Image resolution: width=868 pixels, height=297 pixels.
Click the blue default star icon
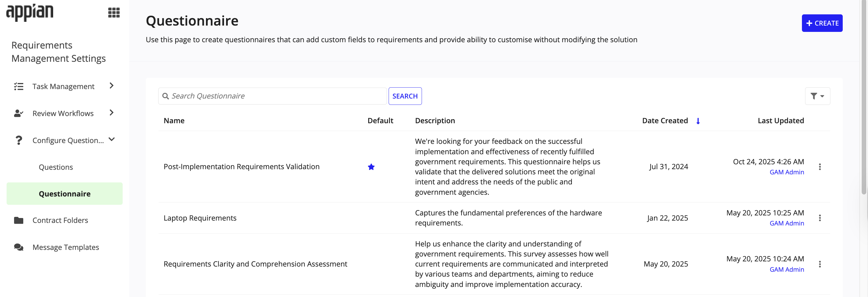tap(371, 167)
